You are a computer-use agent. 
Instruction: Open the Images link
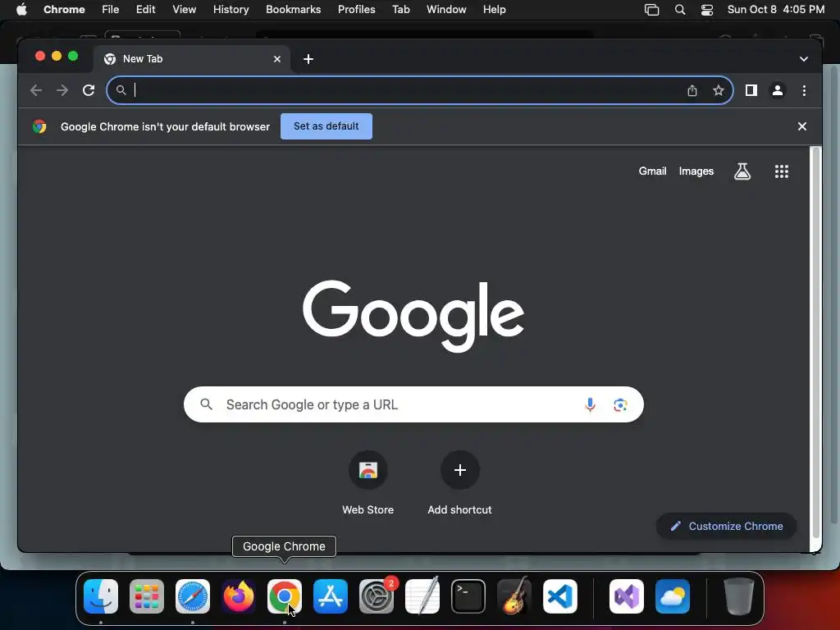[696, 171]
